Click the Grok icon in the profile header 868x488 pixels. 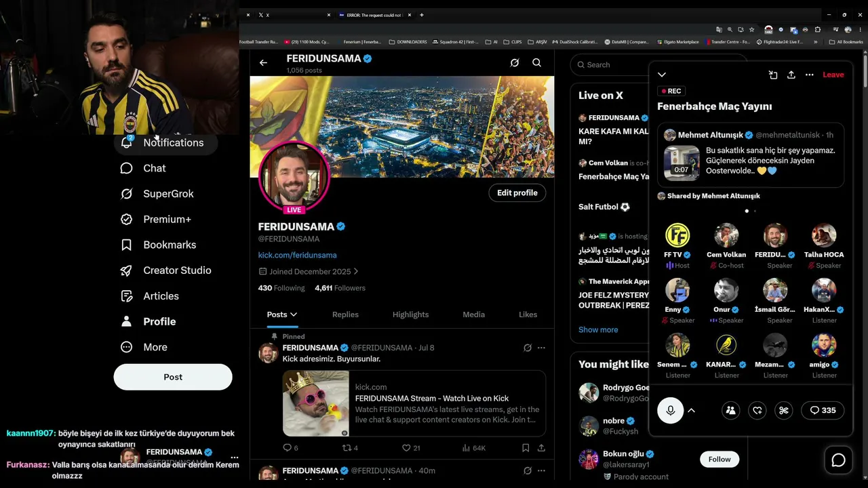pyautogui.click(x=515, y=63)
